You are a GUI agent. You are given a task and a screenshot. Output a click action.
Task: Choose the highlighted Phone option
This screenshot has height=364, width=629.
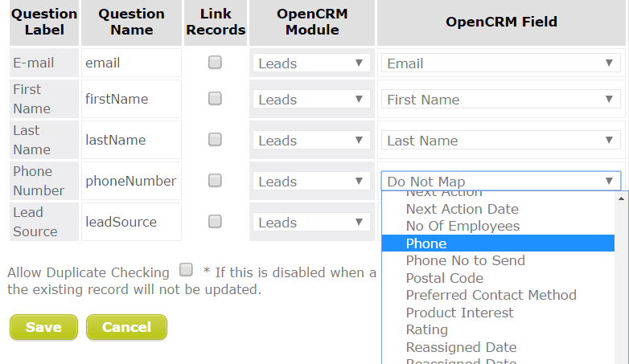pyautogui.click(x=498, y=243)
